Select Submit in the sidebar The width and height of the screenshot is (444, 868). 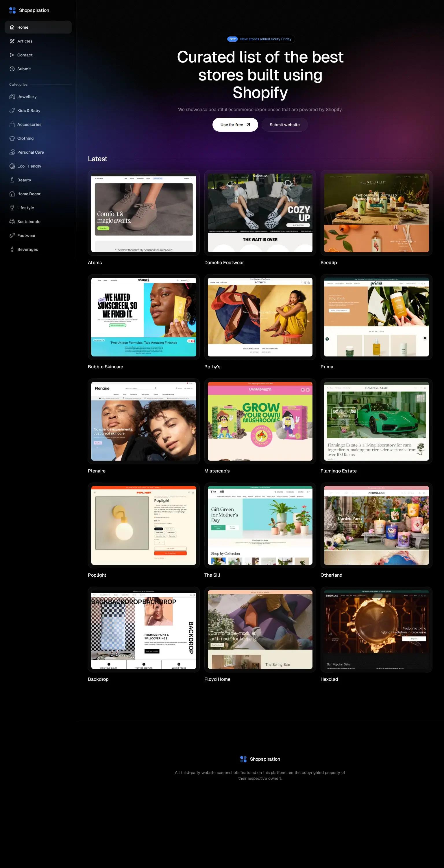pyautogui.click(x=38, y=69)
